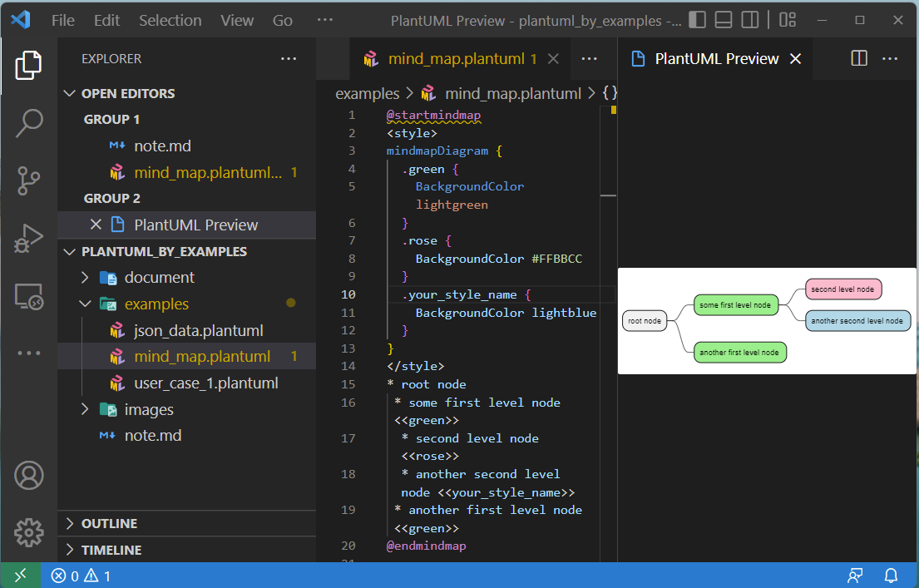Image resolution: width=919 pixels, height=588 pixels.
Task: Click the #FFBBCC color value in code
Action: 556,259
